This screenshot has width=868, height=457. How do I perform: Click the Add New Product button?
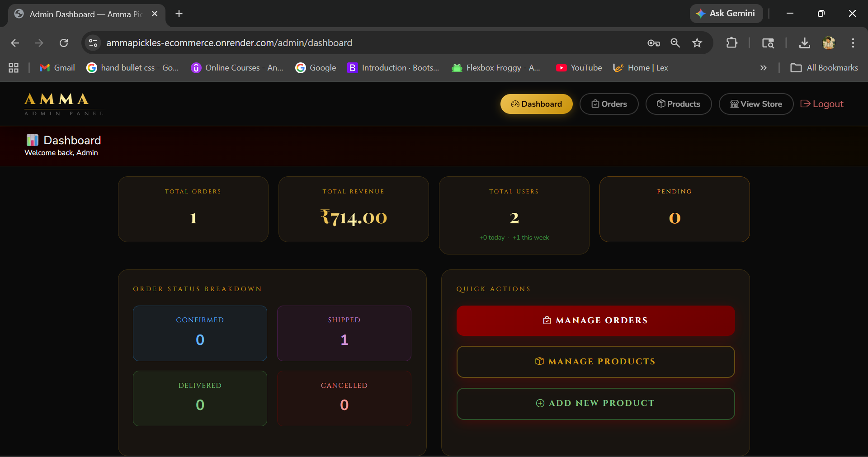[x=595, y=403]
